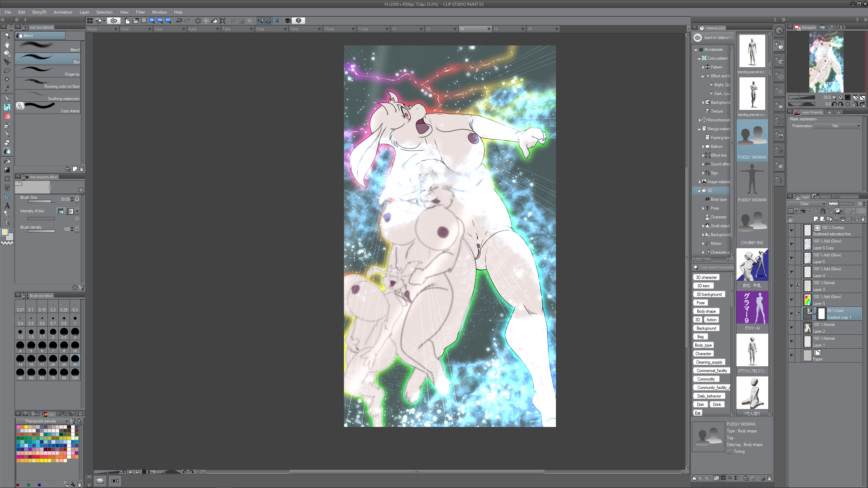This screenshot has height=488, width=868.
Task: Select the Text tool
Action: click(7, 206)
